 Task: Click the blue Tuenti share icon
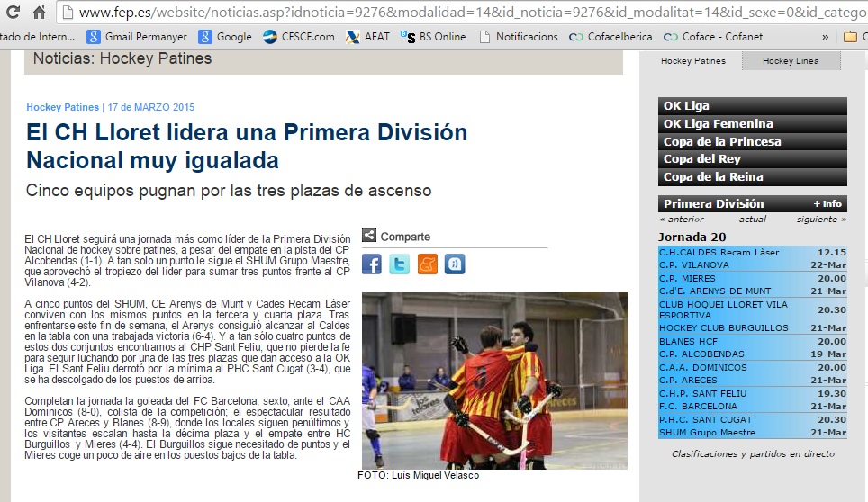pyautogui.click(x=455, y=264)
